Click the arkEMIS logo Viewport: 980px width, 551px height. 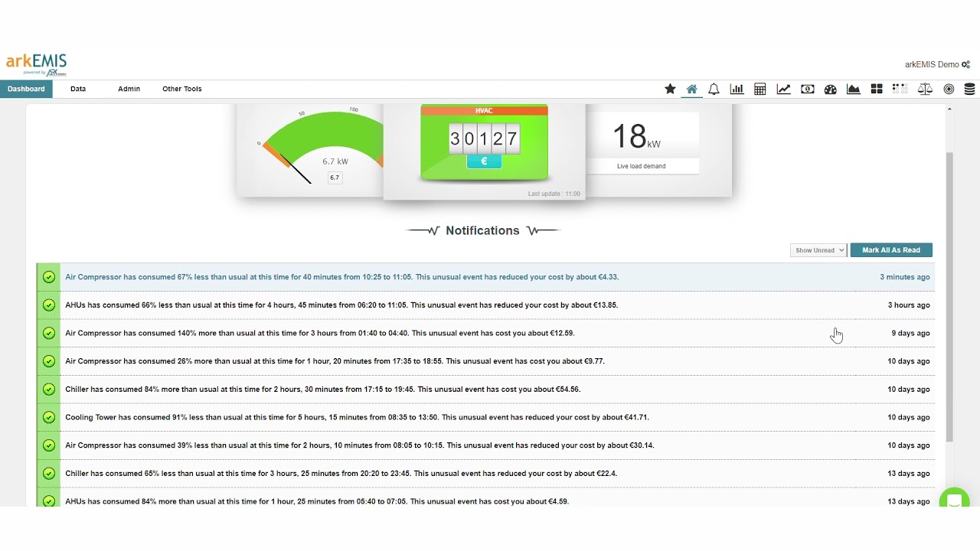(x=36, y=64)
